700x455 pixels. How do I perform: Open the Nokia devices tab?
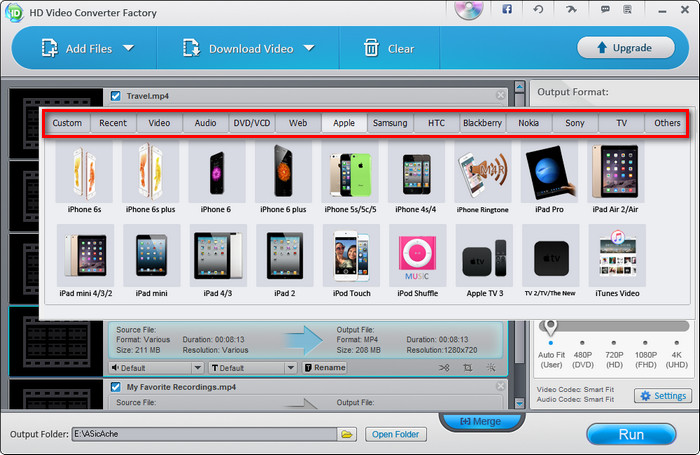529,123
